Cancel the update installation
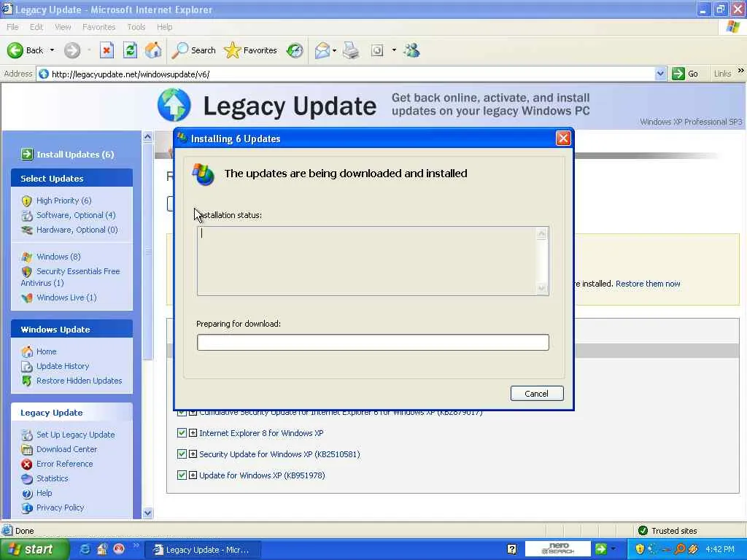This screenshot has height=560, width=747. click(537, 393)
